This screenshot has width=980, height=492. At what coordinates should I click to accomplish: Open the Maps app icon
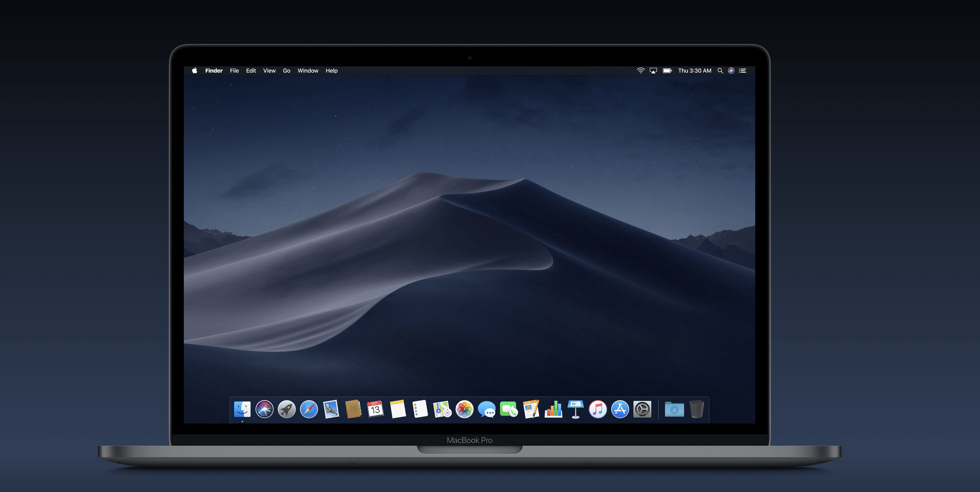click(442, 409)
